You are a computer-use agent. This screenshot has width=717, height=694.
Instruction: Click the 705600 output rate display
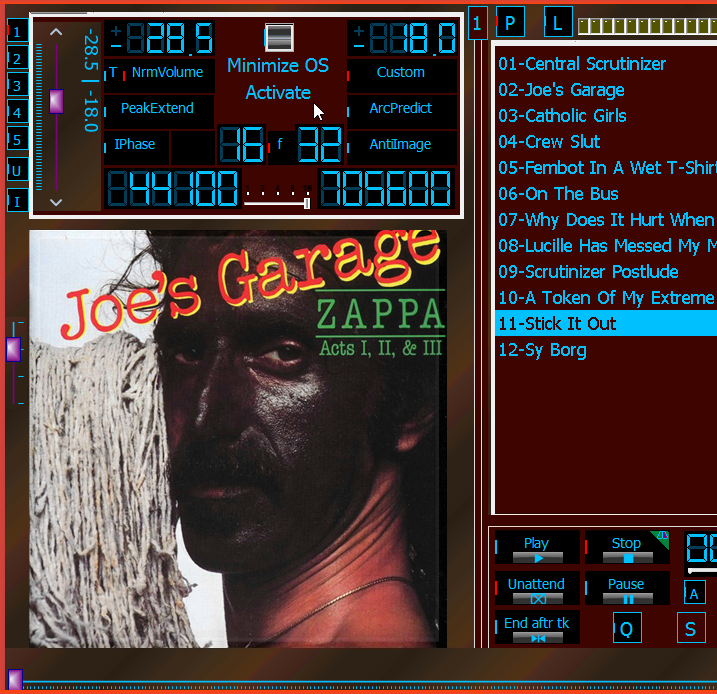(x=386, y=188)
